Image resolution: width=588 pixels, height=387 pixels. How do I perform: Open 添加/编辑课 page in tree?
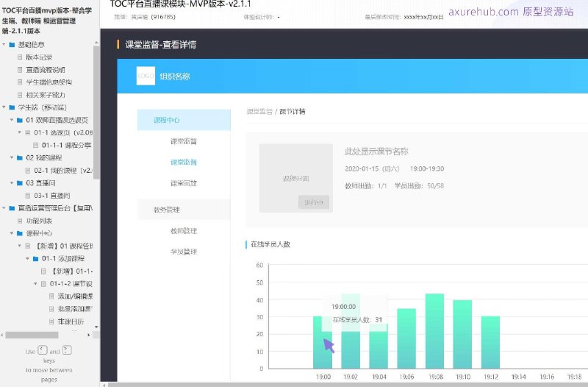75,297
